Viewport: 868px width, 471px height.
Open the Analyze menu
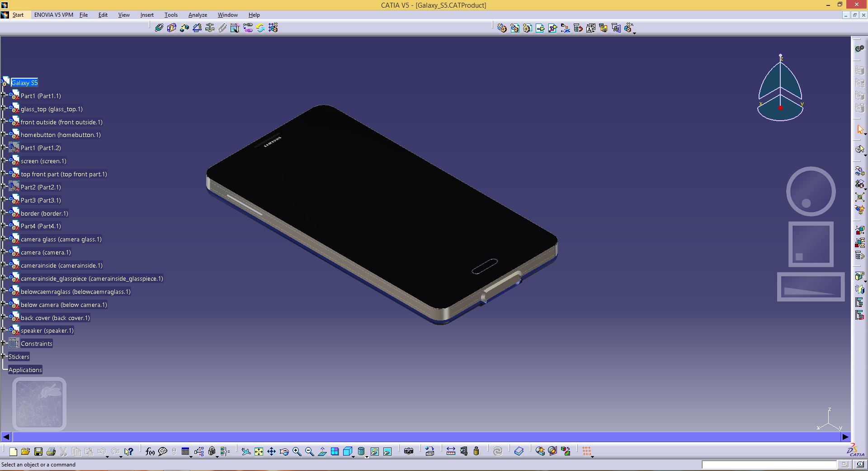198,15
